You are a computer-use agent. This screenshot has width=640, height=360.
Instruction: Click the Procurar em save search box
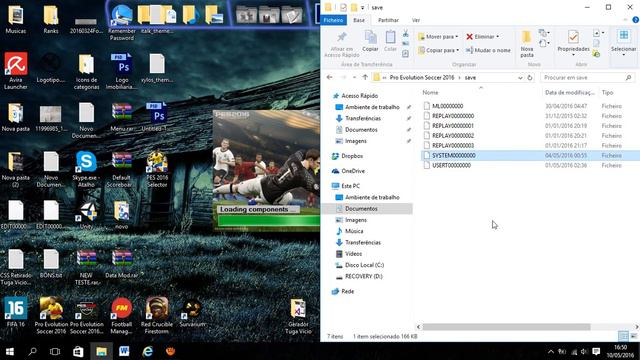coord(587,78)
